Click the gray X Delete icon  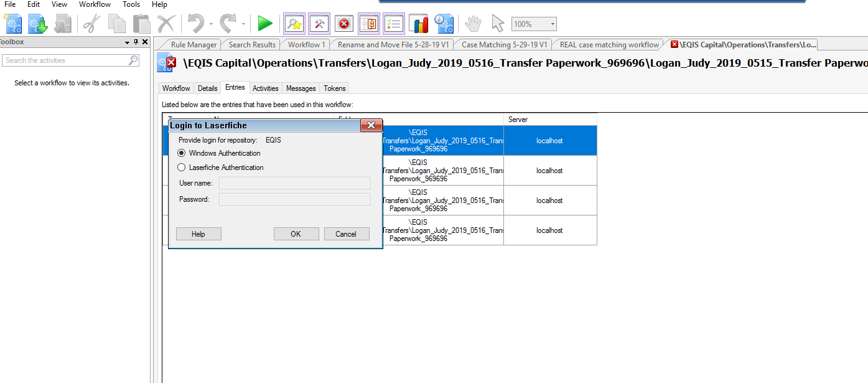tap(166, 24)
